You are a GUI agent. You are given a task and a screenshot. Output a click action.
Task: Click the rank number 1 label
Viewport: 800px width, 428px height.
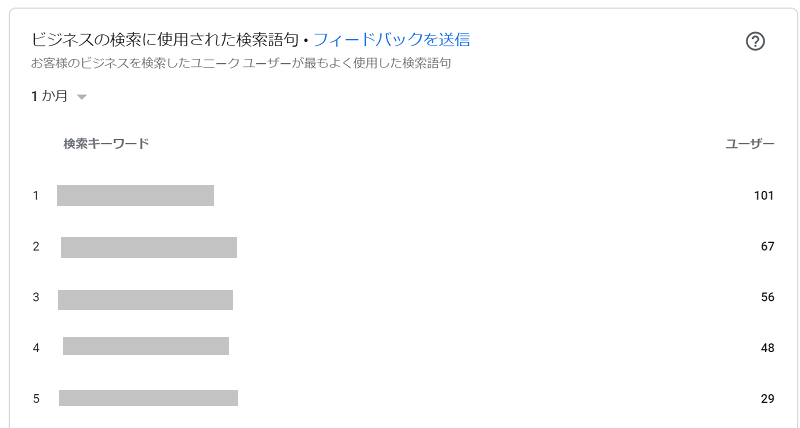pos(36,195)
